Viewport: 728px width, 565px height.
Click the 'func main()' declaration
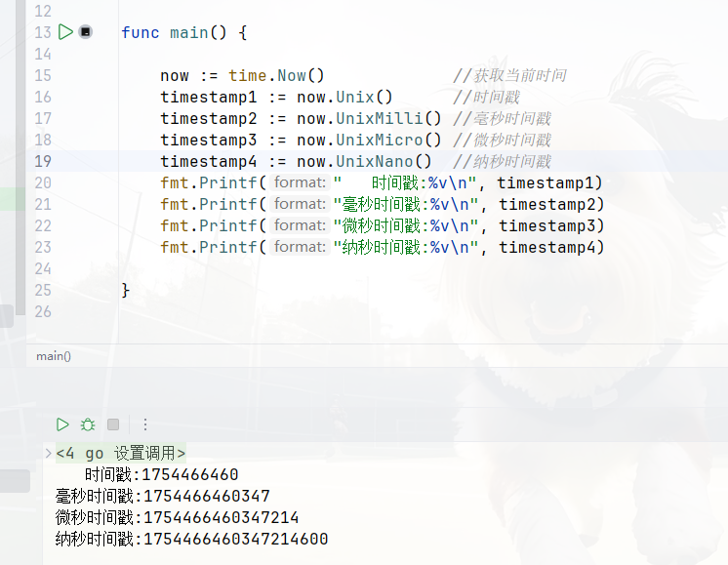(174, 32)
